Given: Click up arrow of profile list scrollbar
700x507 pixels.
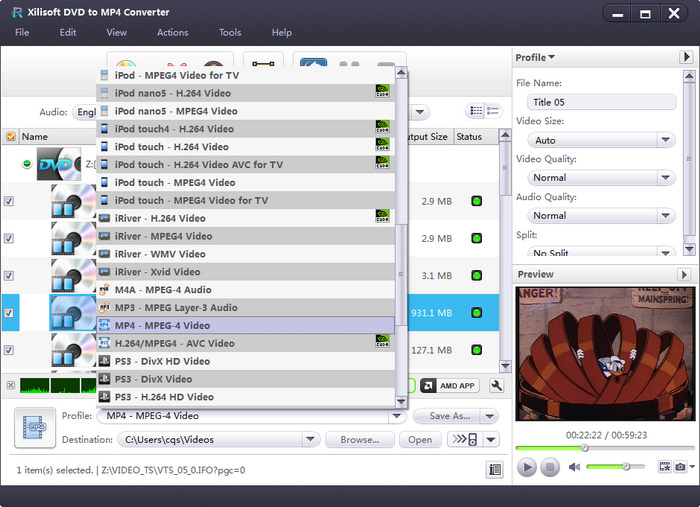Looking at the screenshot, I should pos(401,72).
